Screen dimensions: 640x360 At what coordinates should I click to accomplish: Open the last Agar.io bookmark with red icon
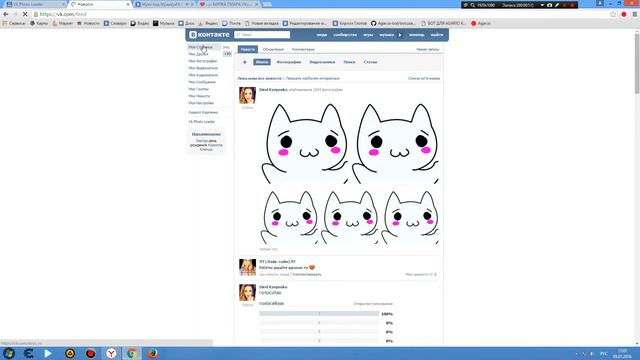[481, 23]
